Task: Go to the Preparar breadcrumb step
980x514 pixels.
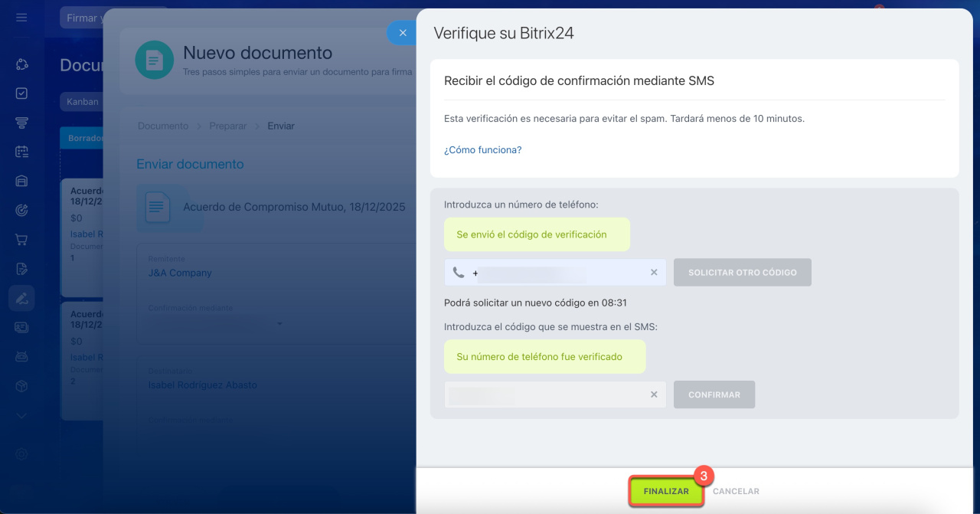Action: click(x=227, y=126)
